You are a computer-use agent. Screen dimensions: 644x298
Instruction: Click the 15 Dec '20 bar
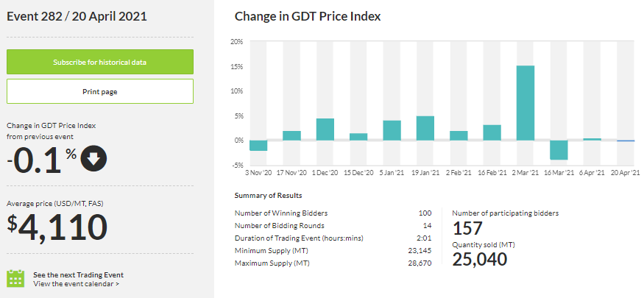tap(358, 137)
